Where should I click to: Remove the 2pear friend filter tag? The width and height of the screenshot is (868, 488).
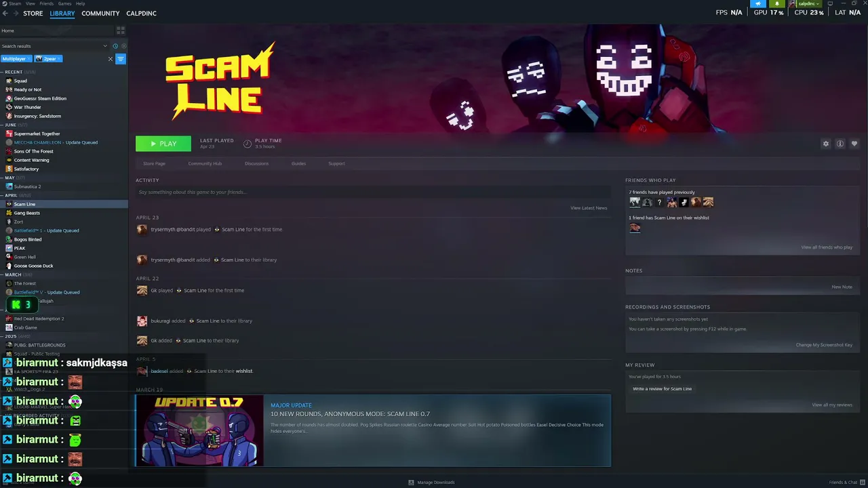pyautogui.click(x=59, y=59)
